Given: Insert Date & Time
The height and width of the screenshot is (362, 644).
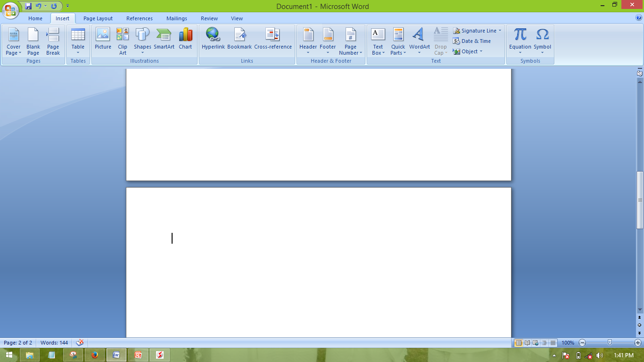Looking at the screenshot, I should point(472,41).
